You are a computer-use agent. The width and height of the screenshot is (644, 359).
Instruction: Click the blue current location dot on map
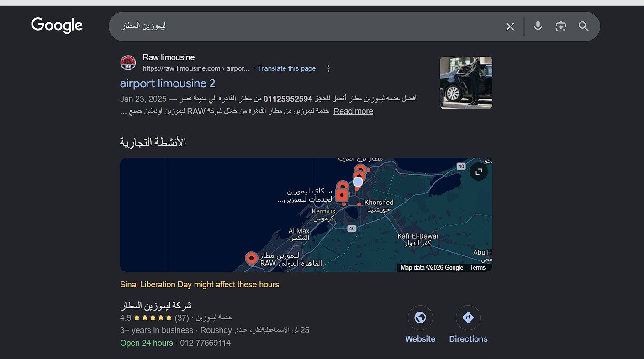(358, 182)
